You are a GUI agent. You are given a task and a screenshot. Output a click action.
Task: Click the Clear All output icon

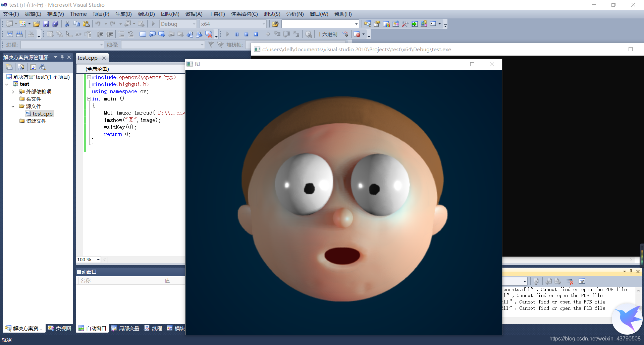[x=570, y=281]
